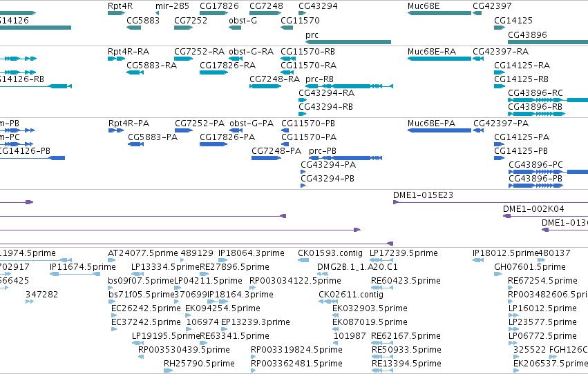Click the CK02611.contig EST label
The image size is (588, 374).
point(351,295)
